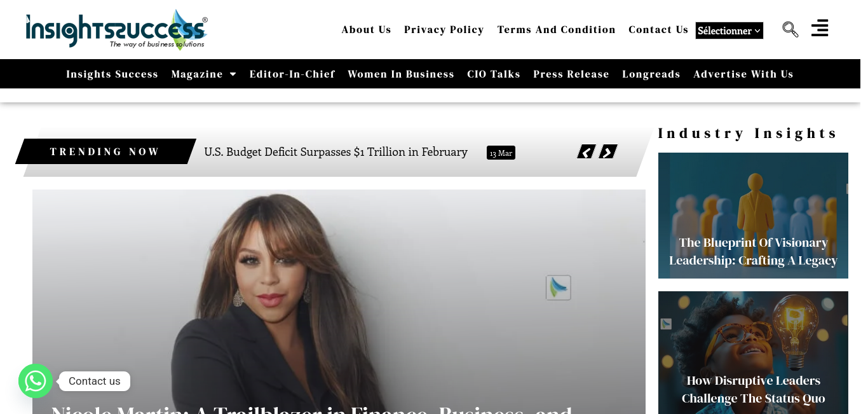This screenshot has width=868, height=414.
Task: Open Blueprint Of Visionary Leadership article thumbnail
Action: (x=753, y=216)
